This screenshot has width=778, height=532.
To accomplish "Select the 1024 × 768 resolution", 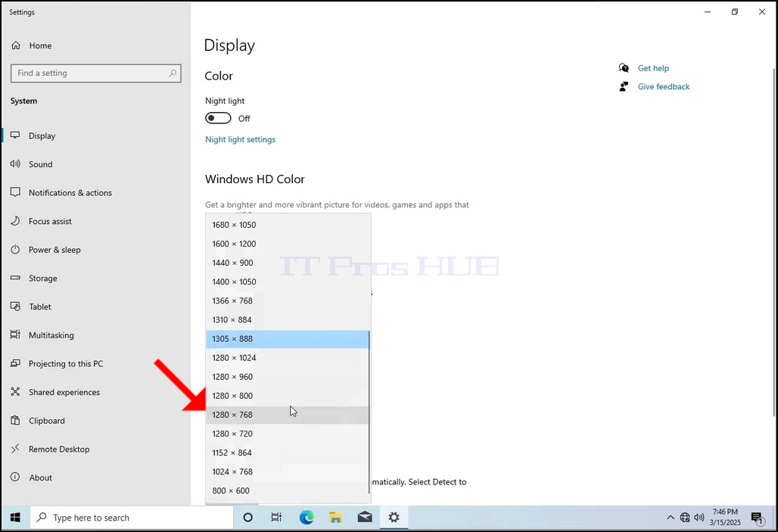I will tap(288, 471).
